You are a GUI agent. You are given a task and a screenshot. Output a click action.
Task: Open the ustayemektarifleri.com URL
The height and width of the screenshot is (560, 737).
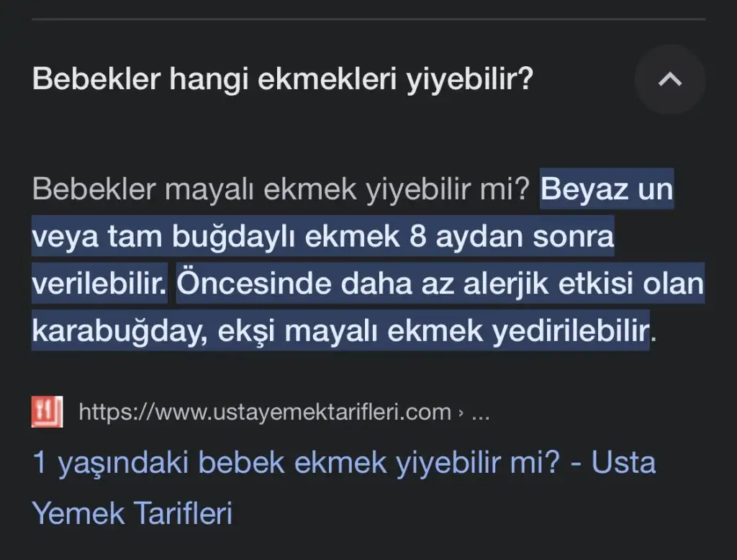point(264,412)
